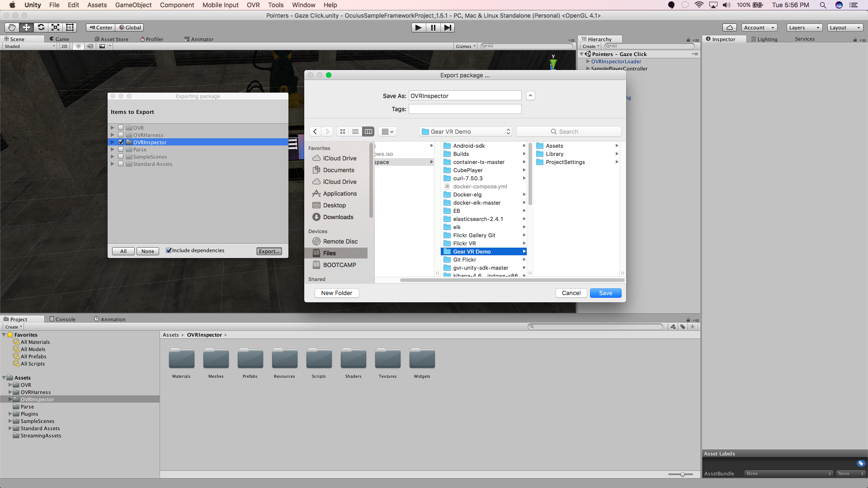Open the Materials folder thumbnail
Screen dimensions: 868x488
pos(181,359)
